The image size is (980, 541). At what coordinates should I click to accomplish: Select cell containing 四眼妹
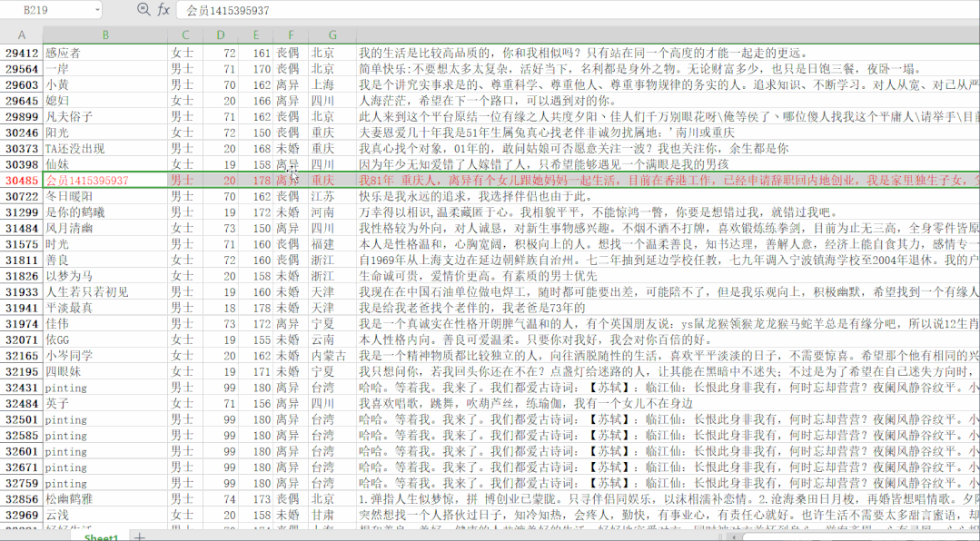click(105, 371)
